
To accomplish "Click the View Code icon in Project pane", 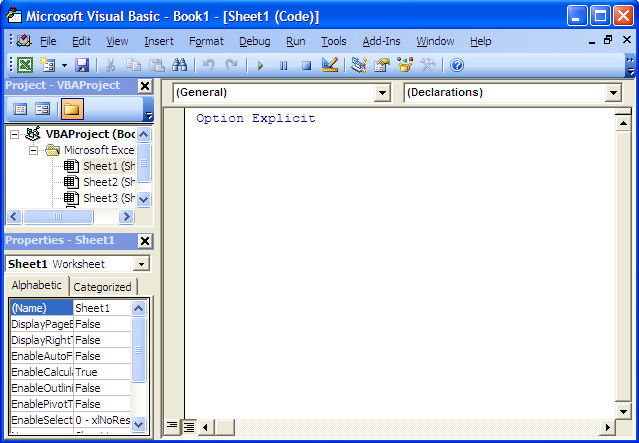I will point(20,109).
